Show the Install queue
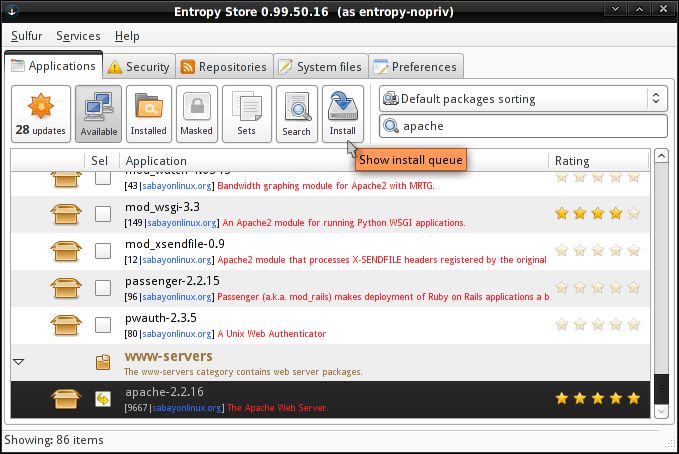 pyautogui.click(x=343, y=114)
